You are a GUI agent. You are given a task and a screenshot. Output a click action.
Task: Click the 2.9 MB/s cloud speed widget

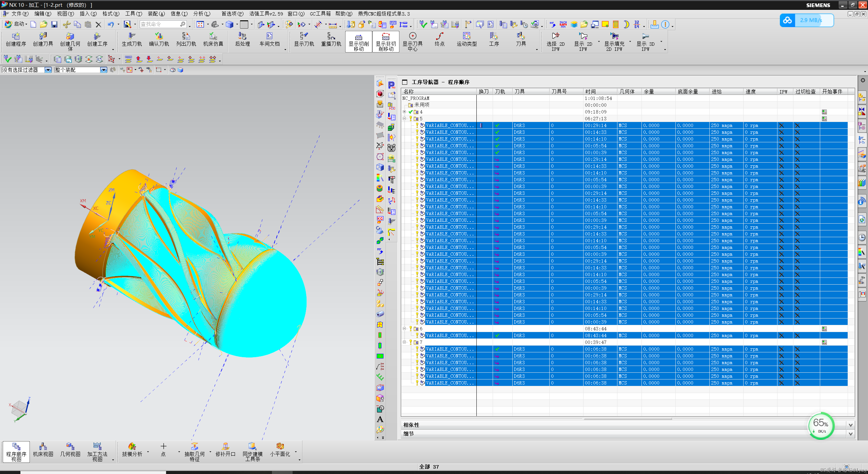coord(807,20)
